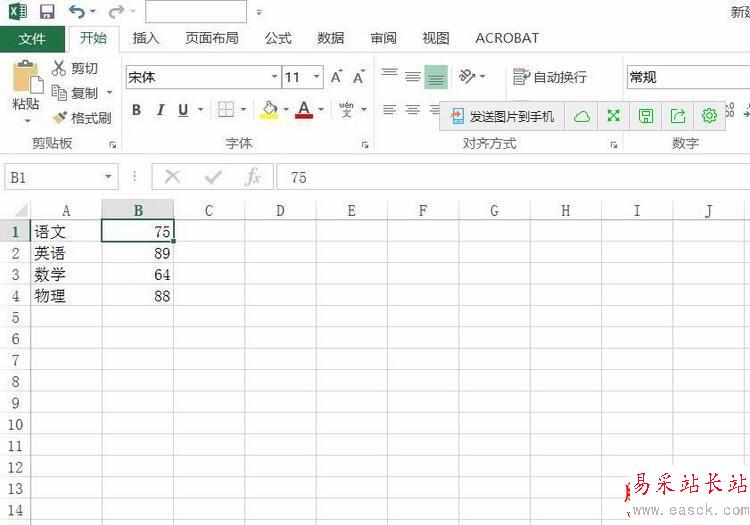Open customize quick access toolbar arrow
750x525 pixels.
259,12
